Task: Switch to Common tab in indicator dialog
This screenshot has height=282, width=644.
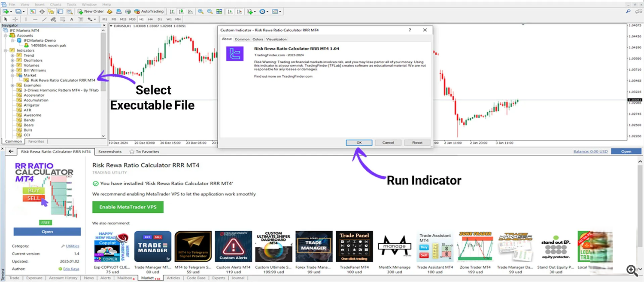Action: [242, 39]
